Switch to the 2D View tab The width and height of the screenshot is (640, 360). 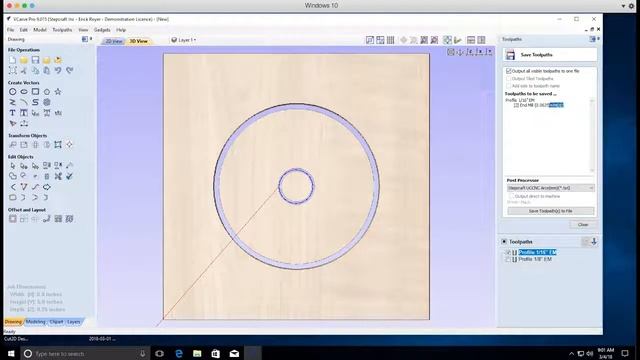(114, 41)
